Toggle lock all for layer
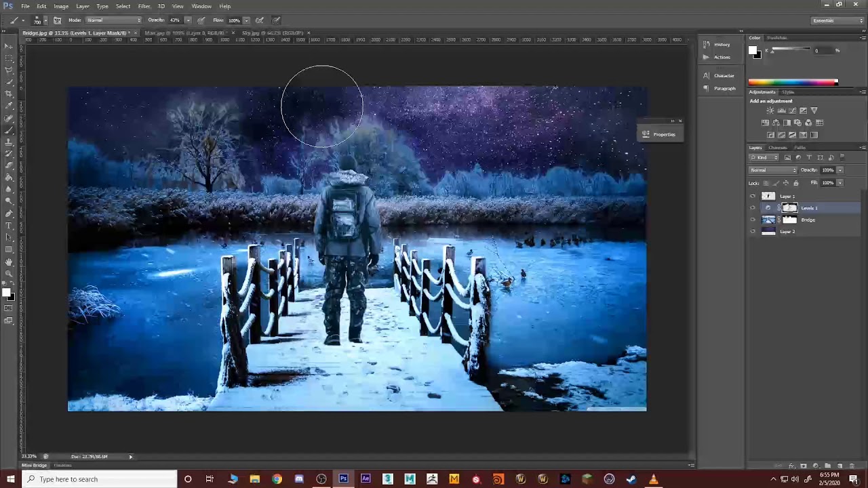 click(796, 183)
